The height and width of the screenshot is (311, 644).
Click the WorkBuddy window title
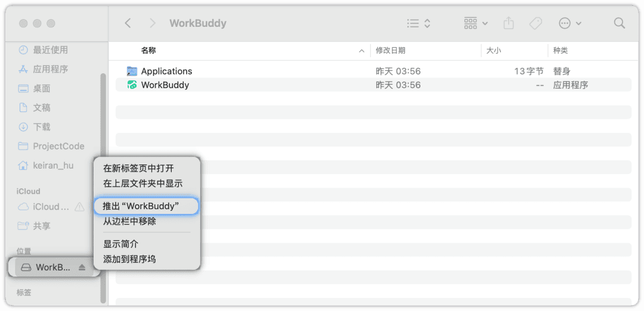point(198,23)
